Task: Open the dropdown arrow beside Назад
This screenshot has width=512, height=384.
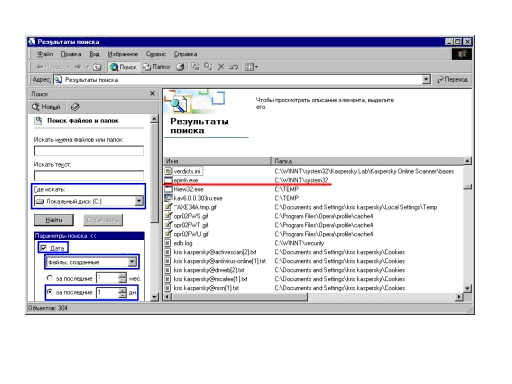Action: click(68, 67)
